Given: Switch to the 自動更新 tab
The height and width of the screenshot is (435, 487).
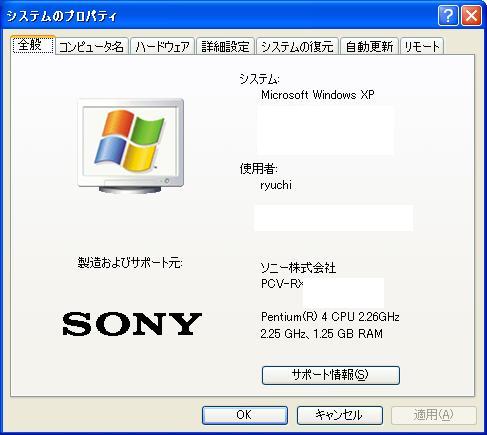Looking at the screenshot, I should 369,46.
